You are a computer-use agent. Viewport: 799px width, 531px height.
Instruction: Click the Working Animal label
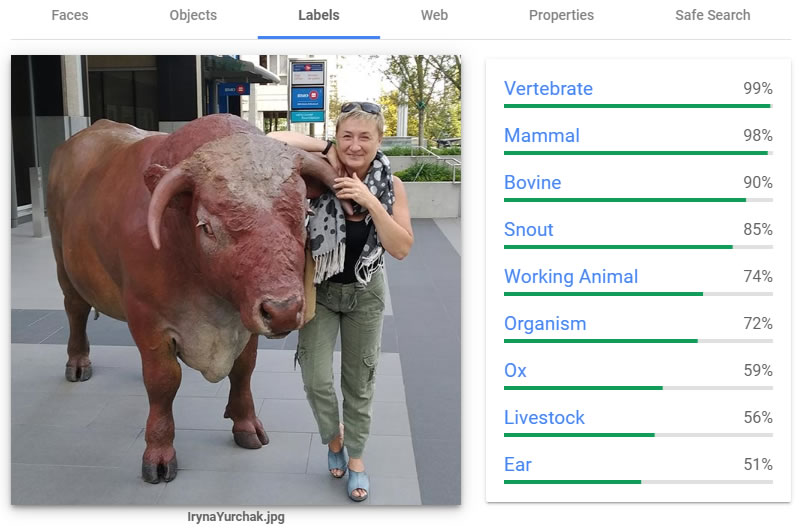pyautogui.click(x=571, y=277)
